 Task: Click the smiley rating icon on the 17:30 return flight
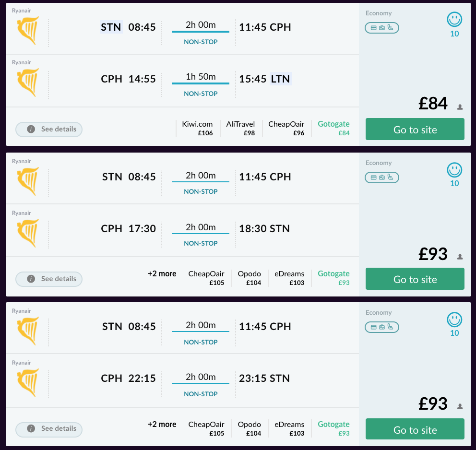pos(454,170)
